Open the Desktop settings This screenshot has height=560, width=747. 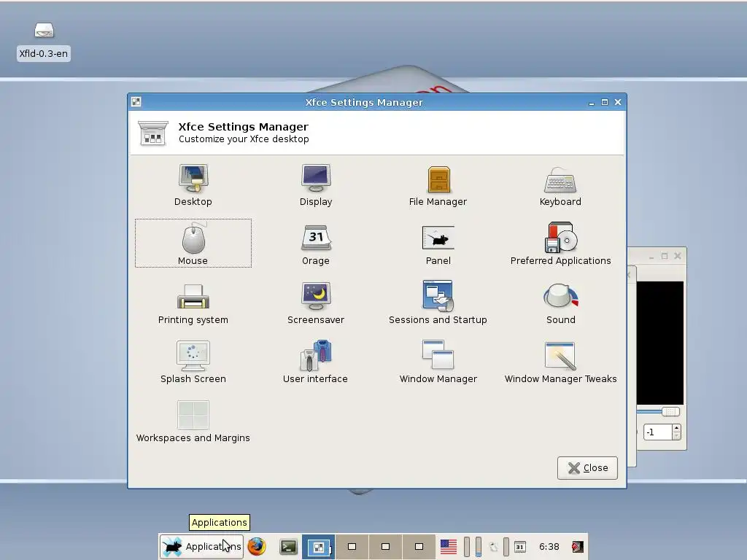(x=193, y=186)
